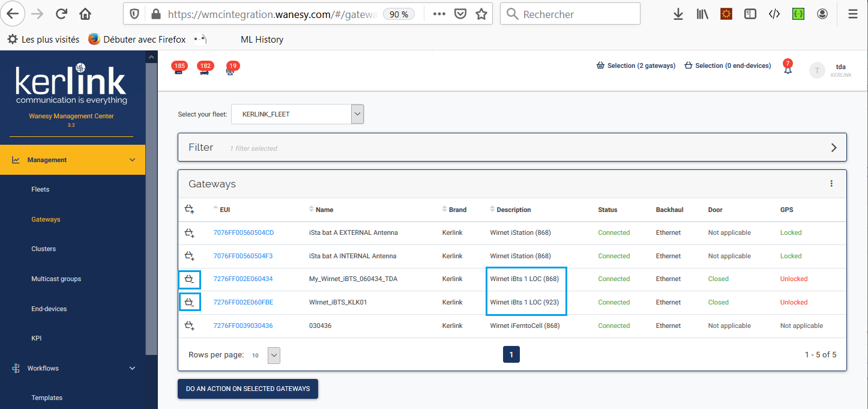The width and height of the screenshot is (868, 409).
Task: Open the gateway alerts badge showing 185
Action: 178,70
